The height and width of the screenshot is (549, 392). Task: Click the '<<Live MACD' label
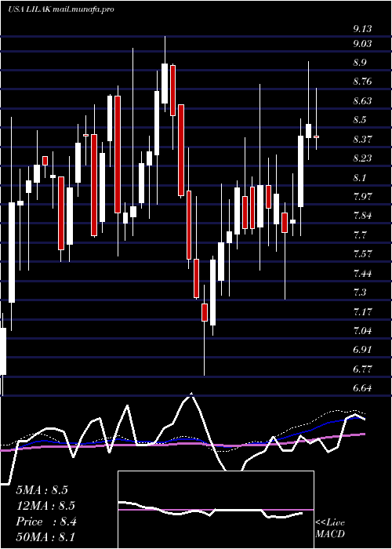(330, 528)
